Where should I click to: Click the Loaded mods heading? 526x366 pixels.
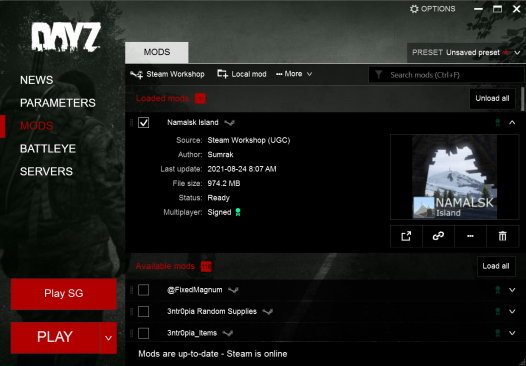click(162, 99)
